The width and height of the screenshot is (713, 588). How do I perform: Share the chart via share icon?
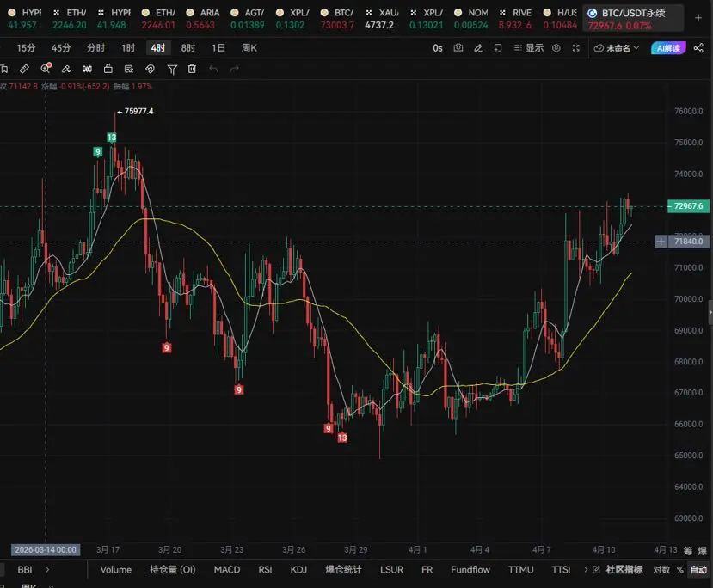699,48
